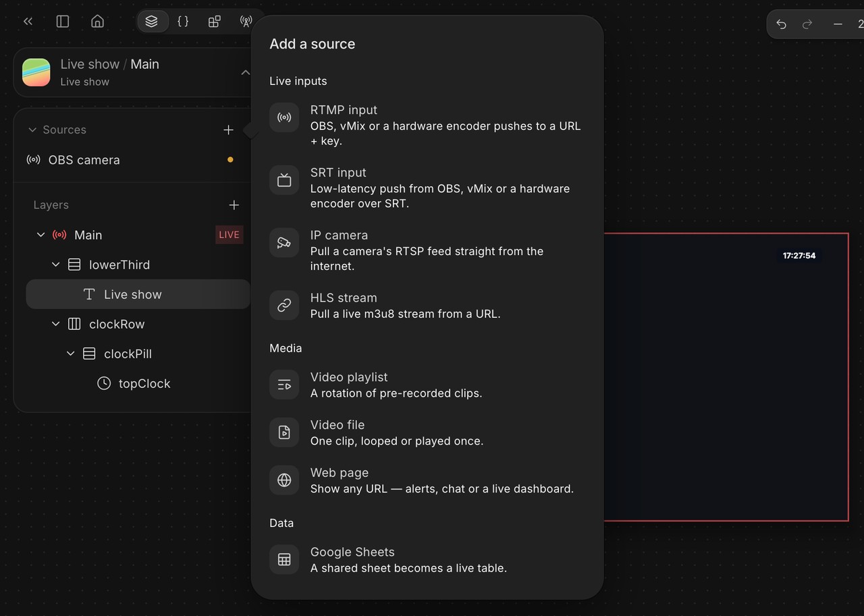Image resolution: width=864 pixels, height=616 pixels.
Task: Collapse the clockRow group chevron
Action: tap(55, 324)
